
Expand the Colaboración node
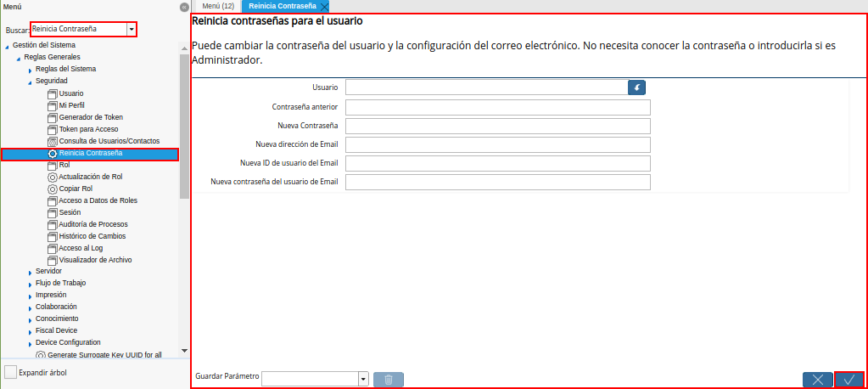click(30, 307)
